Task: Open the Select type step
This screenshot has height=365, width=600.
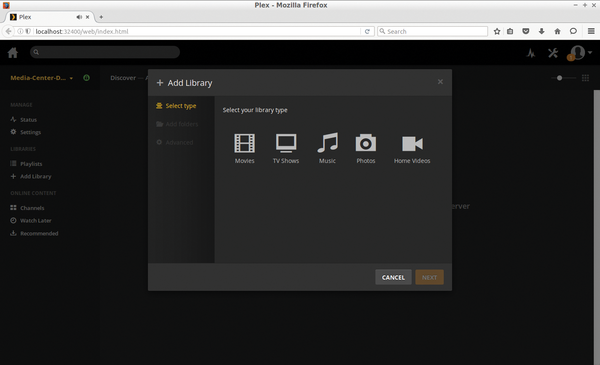Action: [176, 106]
